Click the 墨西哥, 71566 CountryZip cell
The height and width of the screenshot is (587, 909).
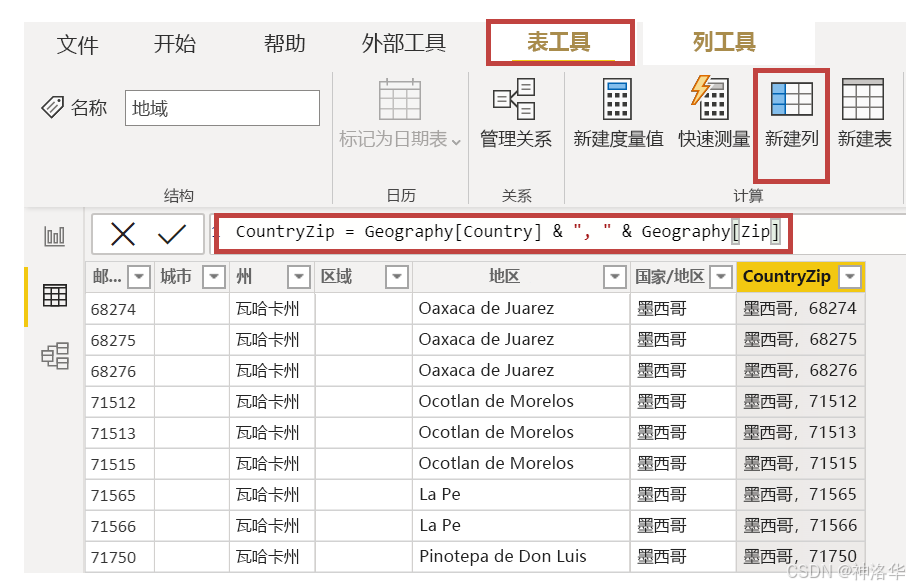click(x=800, y=526)
